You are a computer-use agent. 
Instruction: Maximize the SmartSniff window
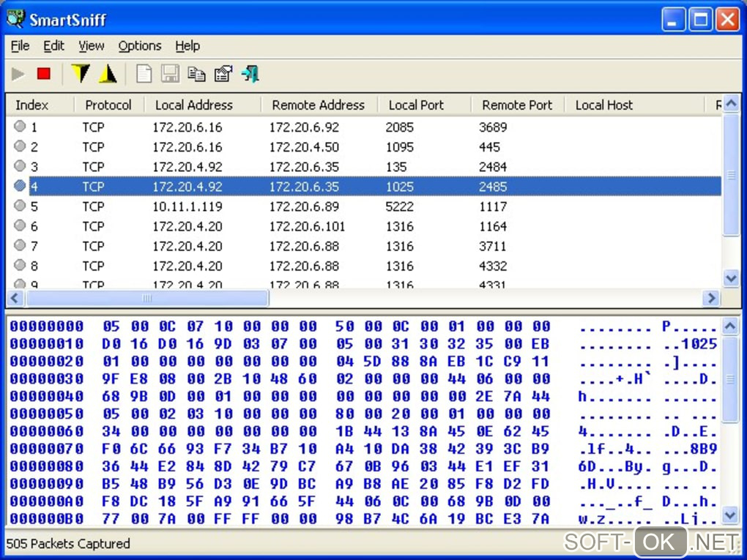(700, 20)
